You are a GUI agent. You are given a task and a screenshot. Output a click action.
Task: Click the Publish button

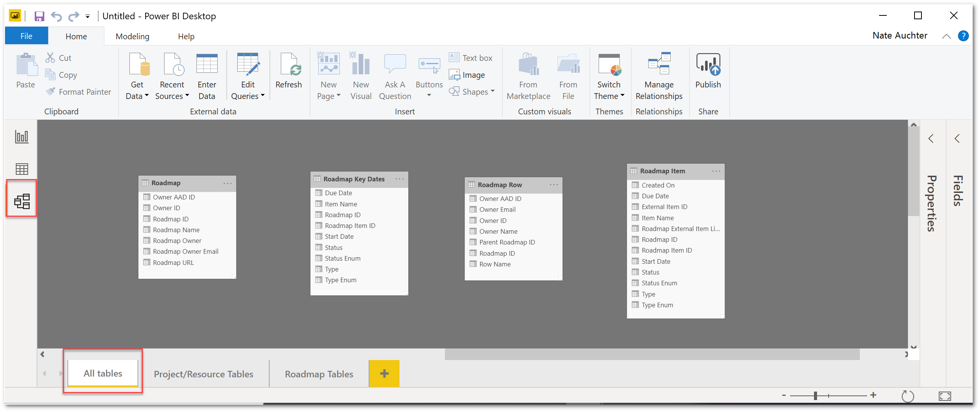(x=708, y=70)
